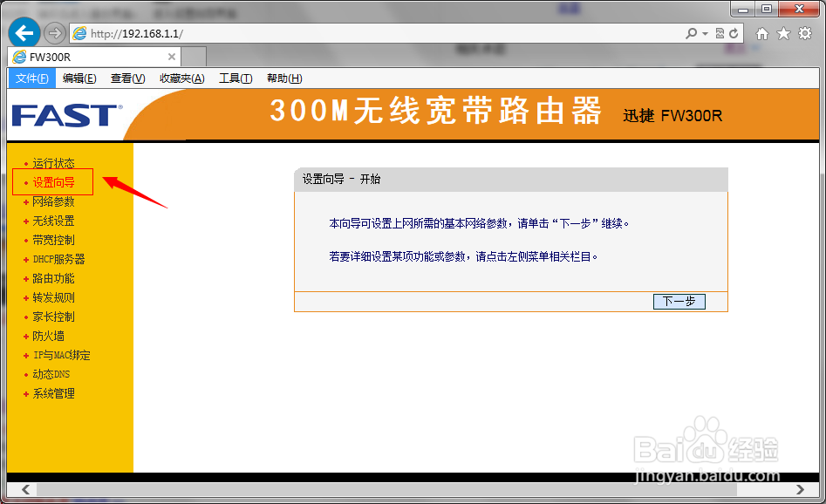Minimize the browser window
The width and height of the screenshot is (826, 504).
tap(743, 9)
